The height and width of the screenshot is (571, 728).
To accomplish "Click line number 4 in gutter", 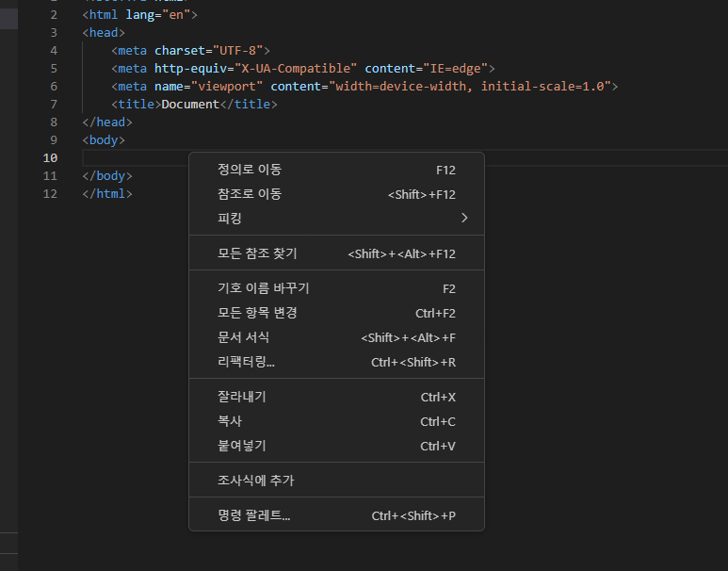I will pyautogui.click(x=54, y=51).
